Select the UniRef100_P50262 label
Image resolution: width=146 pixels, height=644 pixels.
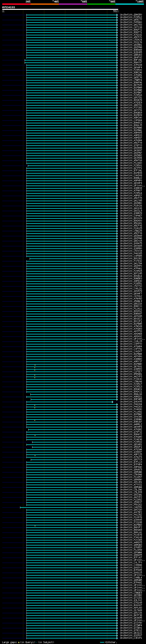[x=131, y=505]
